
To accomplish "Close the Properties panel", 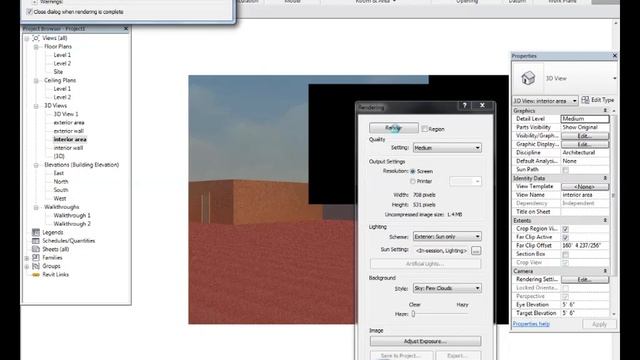I will pyautogui.click(x=615, y=56).
